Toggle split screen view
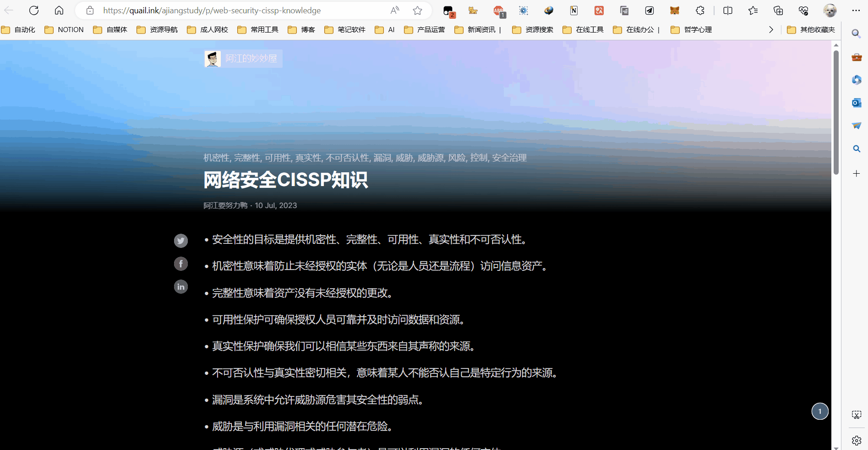 point(727,11)
